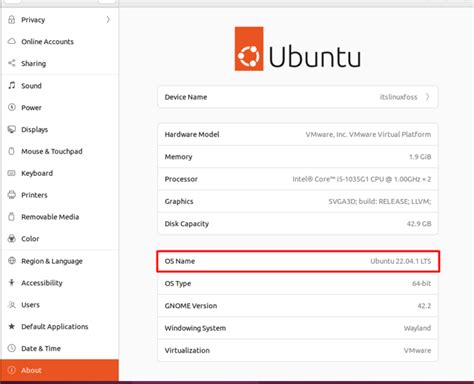Click the Region & Language globe icon

tap(12, 261)
